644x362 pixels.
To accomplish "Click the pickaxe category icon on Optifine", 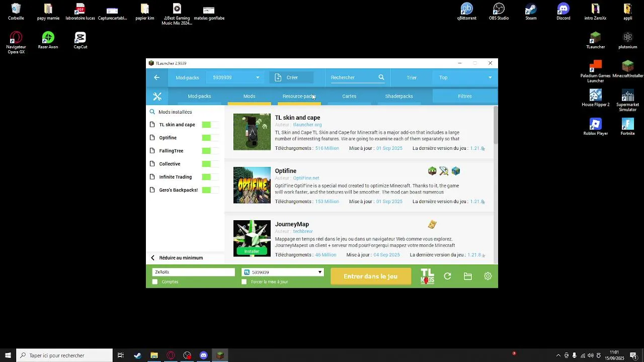I will [x=444, y=171].
